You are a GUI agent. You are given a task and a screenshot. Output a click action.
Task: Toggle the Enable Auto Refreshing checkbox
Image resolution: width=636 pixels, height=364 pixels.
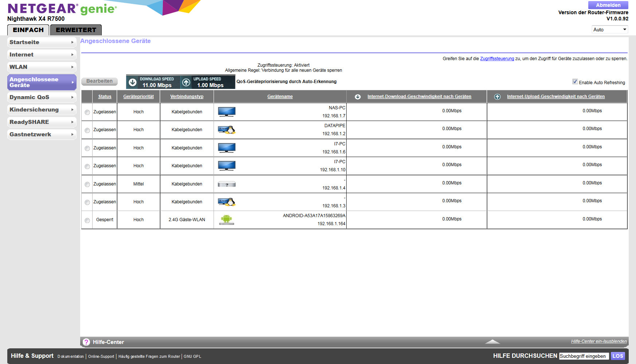pyautogui.click(x=575, y=82)
